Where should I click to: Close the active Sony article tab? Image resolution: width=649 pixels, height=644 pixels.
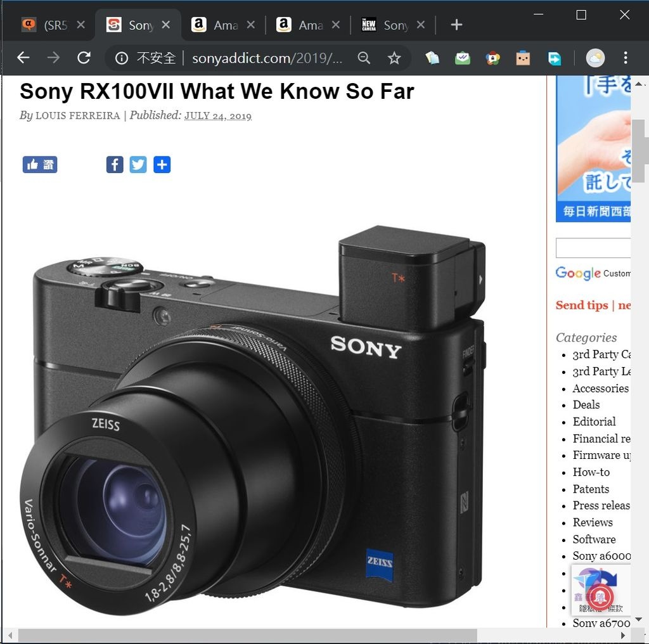(165, 25)
